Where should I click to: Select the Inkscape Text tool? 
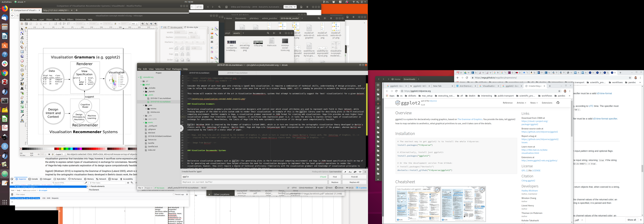(22, 88)
